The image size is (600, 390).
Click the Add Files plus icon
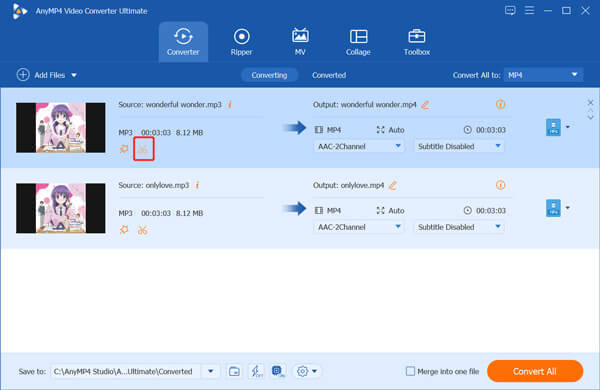pos(23,75)
